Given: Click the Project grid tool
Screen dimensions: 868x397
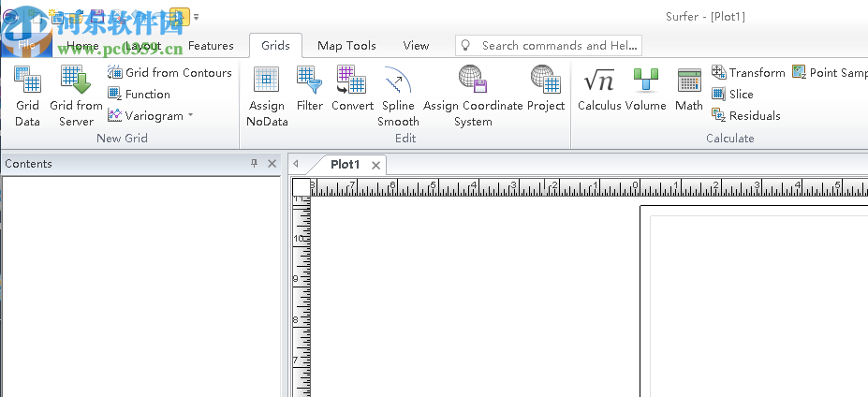Looking at the screenshot, I should (545, 89).
